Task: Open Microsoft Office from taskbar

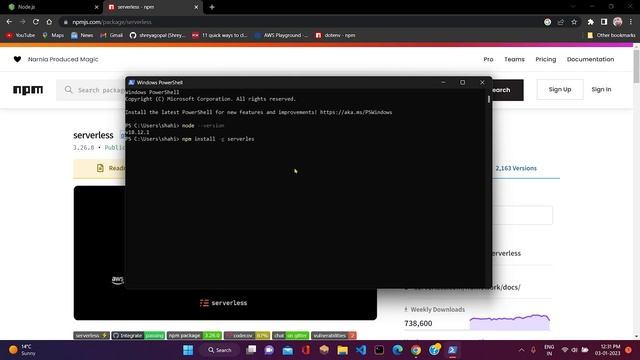Action: tap(306, 350)
